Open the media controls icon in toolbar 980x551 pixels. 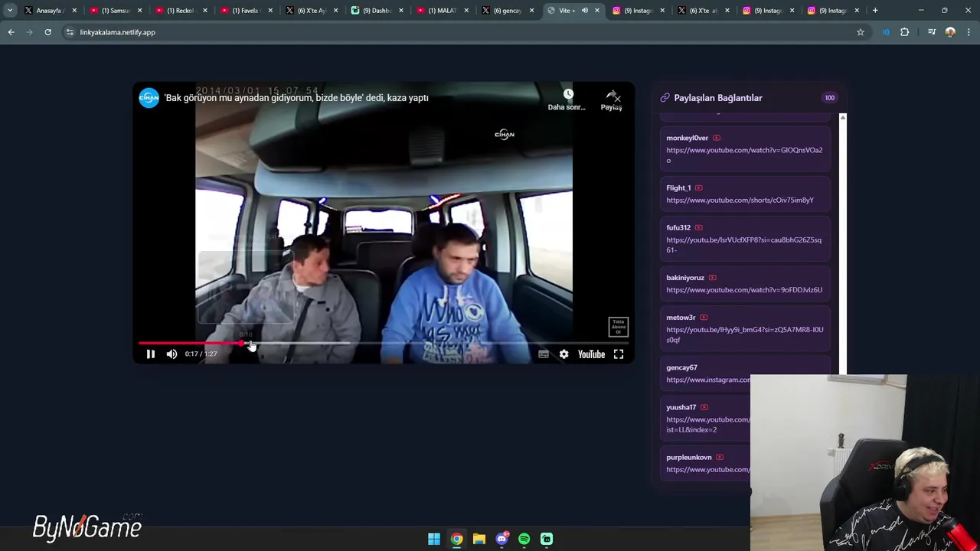click(932, 32)
